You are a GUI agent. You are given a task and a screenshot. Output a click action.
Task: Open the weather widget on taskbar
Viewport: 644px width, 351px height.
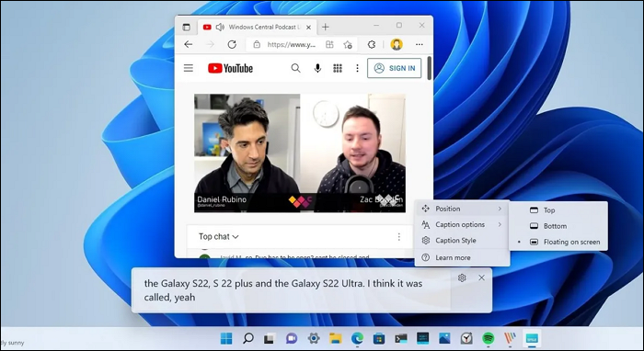(x=12, y=343)
